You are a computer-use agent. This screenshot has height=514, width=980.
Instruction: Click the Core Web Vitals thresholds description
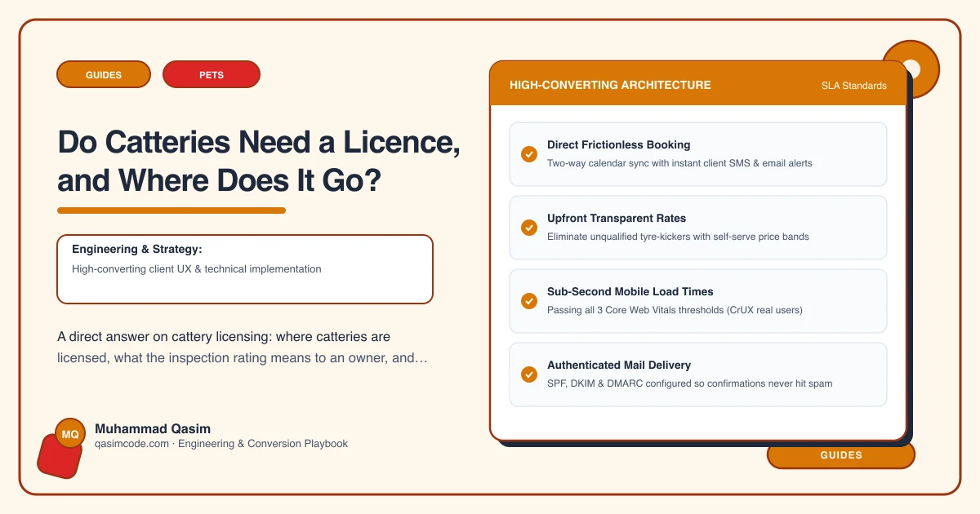[675, 310]
